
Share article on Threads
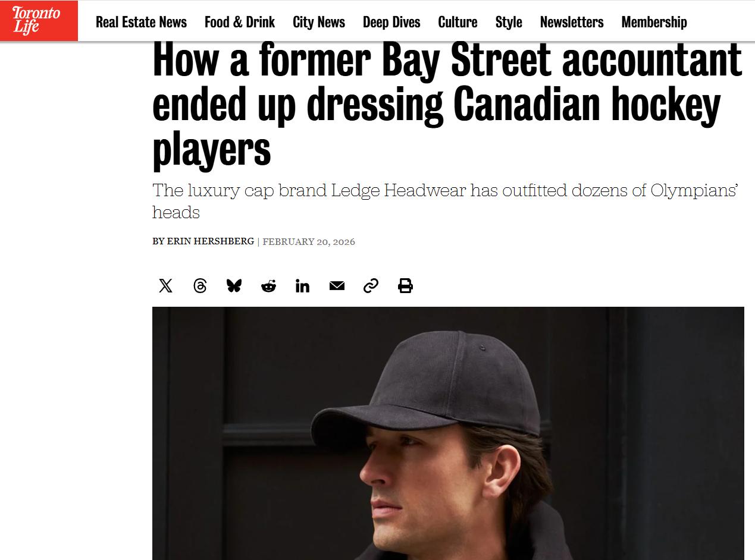(x=200, y=286)
